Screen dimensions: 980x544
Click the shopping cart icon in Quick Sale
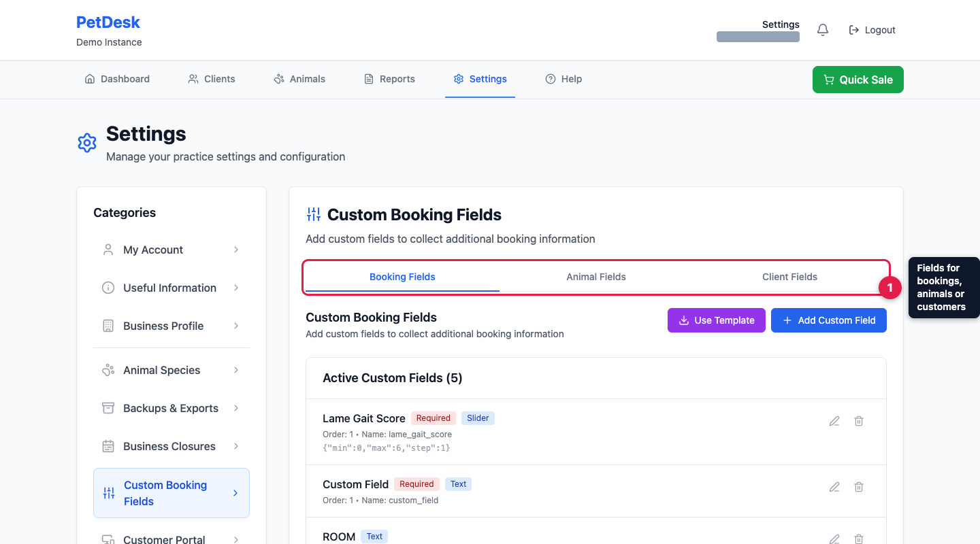click(829, 80)
